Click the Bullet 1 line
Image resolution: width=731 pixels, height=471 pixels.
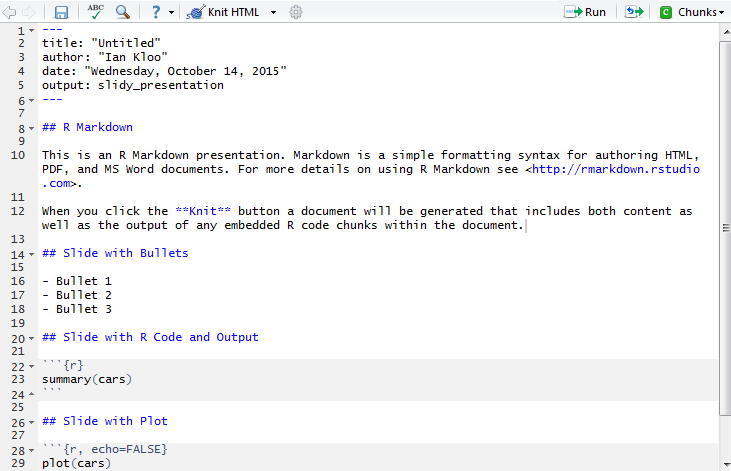point(77,281)
